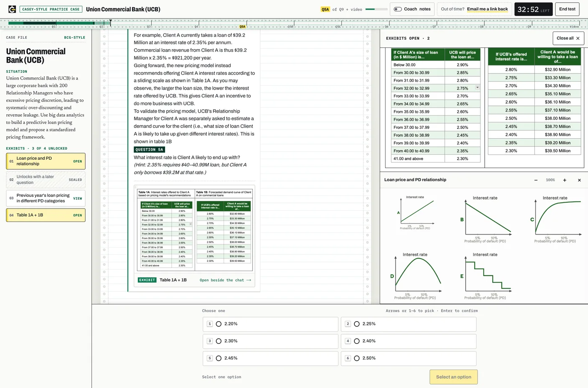Click the Q5A chip in top bar
Viewport: 588px width, 388px height.
pos(325,9)
